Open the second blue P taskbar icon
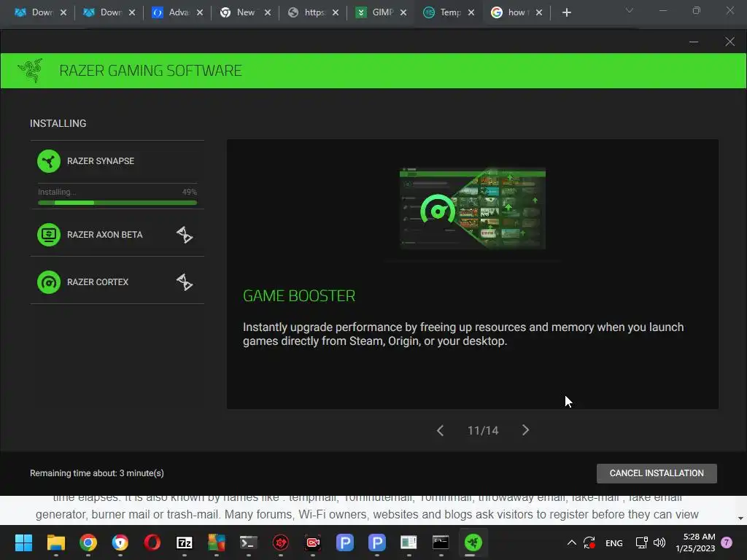The height and width of the screenshot is (560, 747). click(x=377, y=542)
